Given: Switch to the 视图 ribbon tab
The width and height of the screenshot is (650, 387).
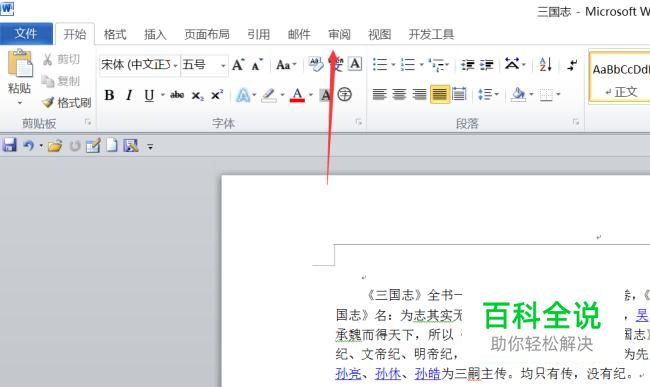Looking at the screenshot, I should [x=380, y=34].
